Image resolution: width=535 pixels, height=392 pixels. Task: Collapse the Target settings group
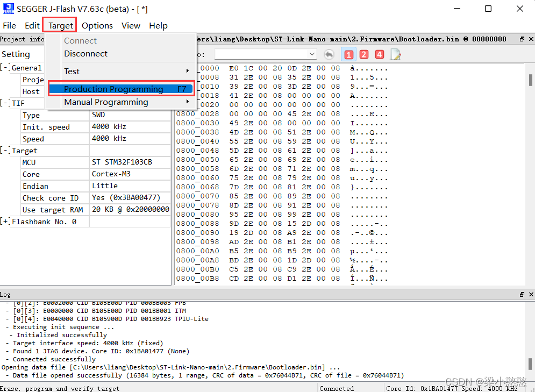pos(4,151)
